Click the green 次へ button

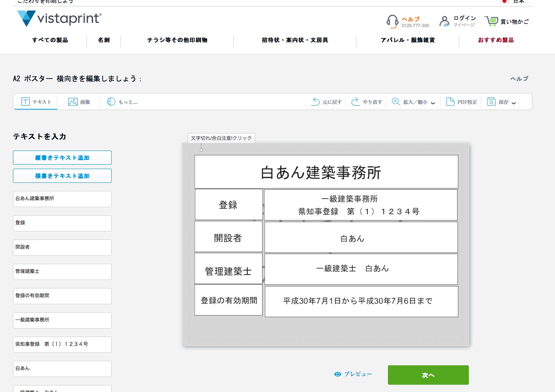[x=428, y=375]
